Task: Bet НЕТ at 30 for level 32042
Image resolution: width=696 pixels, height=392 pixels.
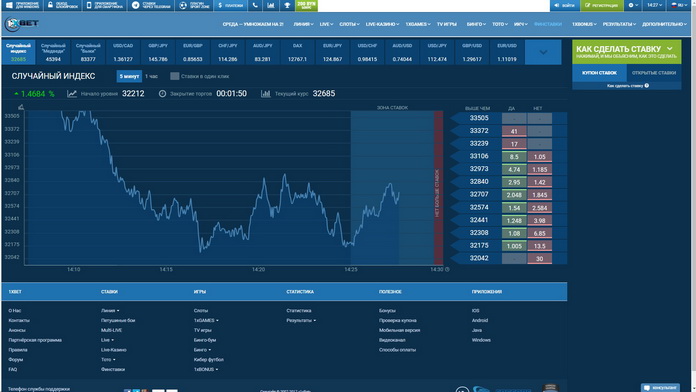Action: click(x=540, y=259)
